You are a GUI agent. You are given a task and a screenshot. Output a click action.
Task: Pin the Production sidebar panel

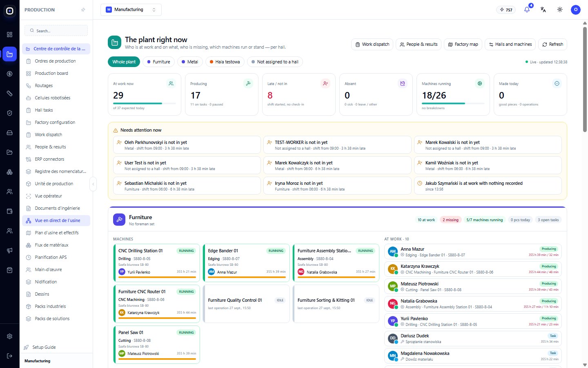[x=83, y=10]
